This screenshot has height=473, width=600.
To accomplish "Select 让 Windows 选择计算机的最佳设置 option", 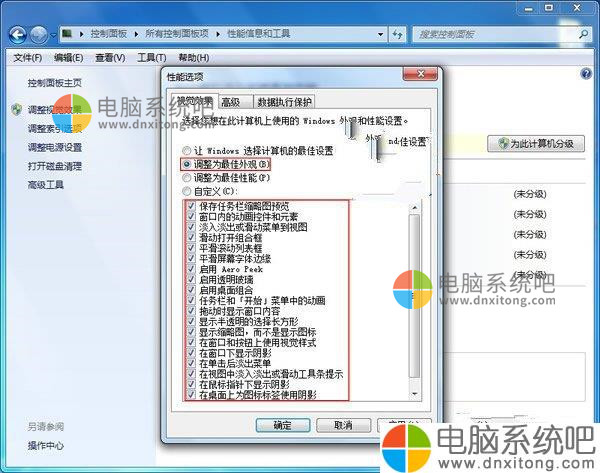I will (x=186, y=149).
